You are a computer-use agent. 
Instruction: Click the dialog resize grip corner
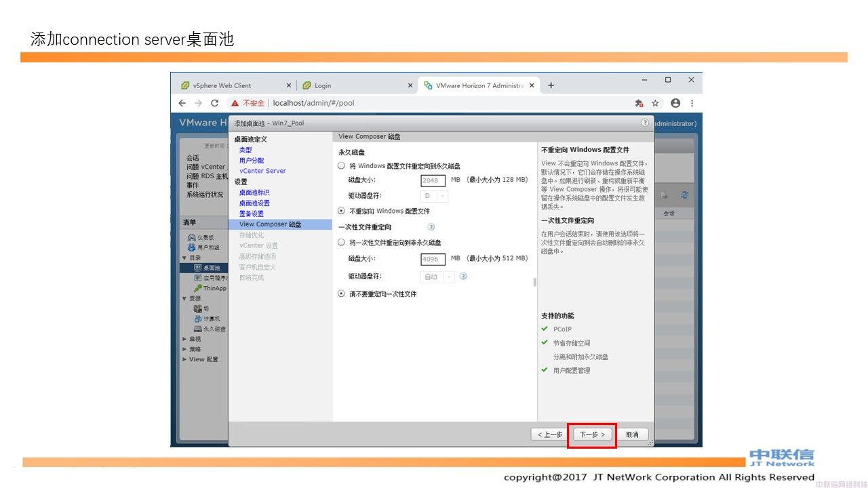point(650,443)
